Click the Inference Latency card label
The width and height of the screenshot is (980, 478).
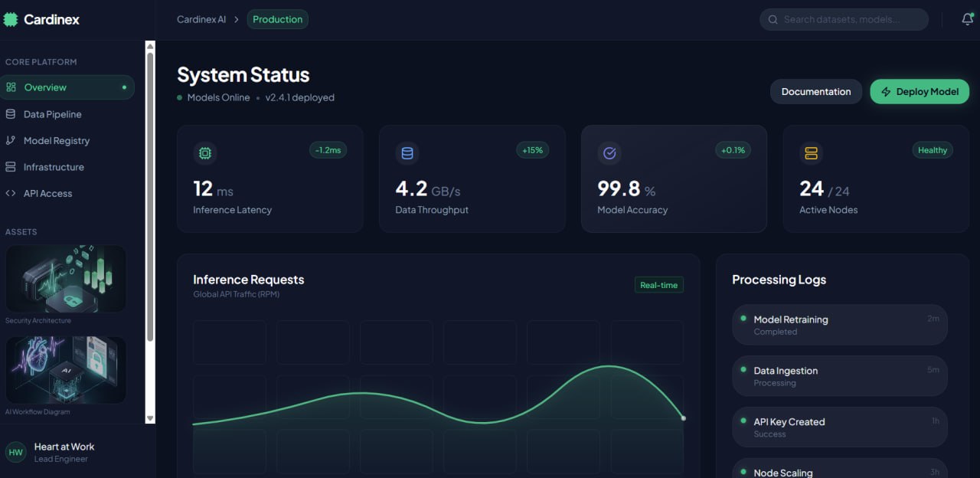click(x=232, y=210)
